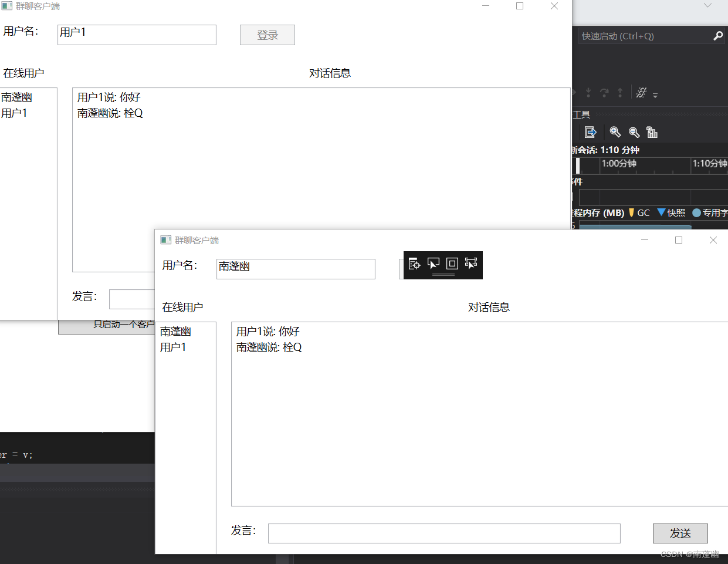The height and width of the screenshot is (564, 728).
Task: Click the back window's app icon
Action: coord(7,6)
